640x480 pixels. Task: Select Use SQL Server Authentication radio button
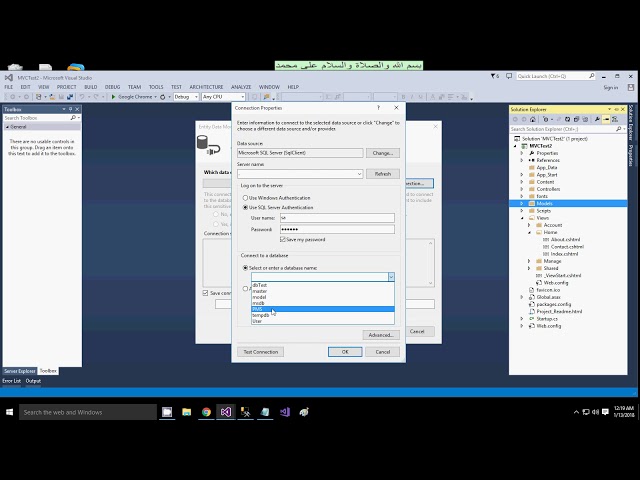pyautogui.click(x=245, y=207)
